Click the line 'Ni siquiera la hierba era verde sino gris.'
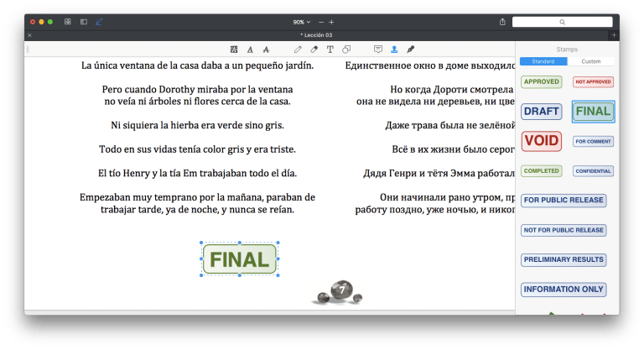 (197, 125)
